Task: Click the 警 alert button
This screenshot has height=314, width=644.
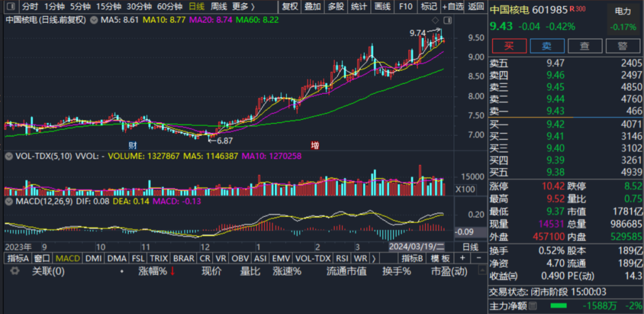Action: [623, 46]
